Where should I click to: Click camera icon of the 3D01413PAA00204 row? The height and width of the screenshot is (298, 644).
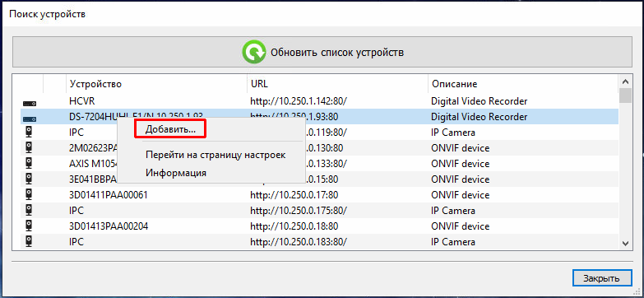point(29,226)
